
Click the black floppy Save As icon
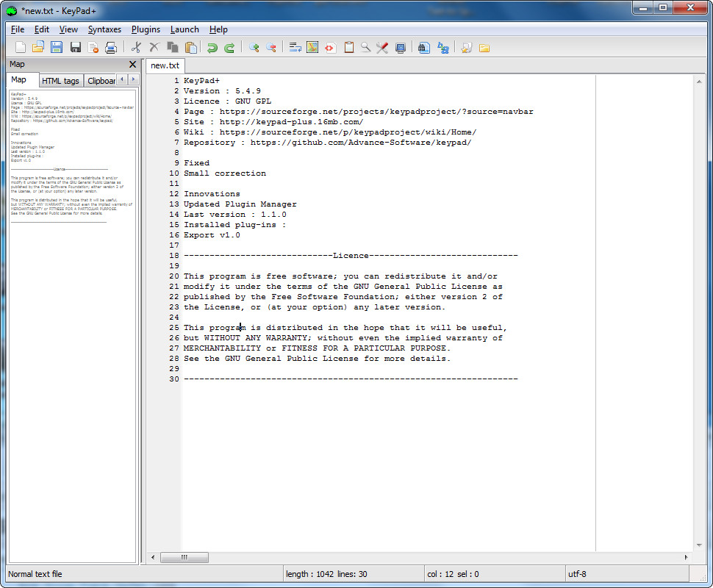pyautogui.click(x=76, y=47)
